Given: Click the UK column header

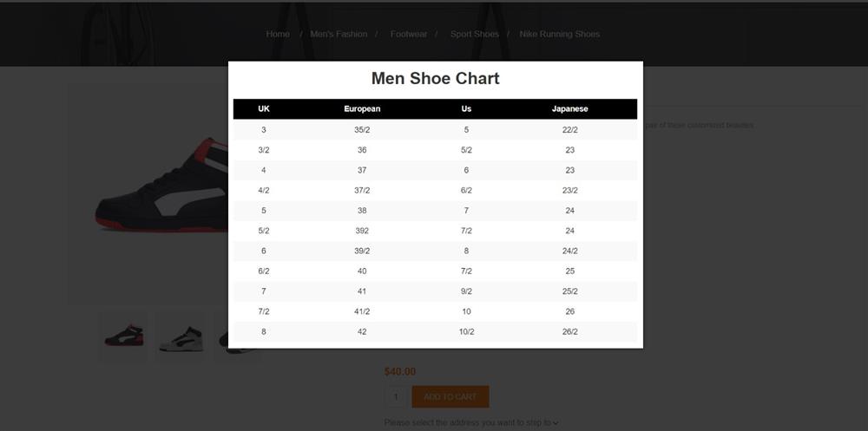Looking at the screenshot, I should (x=264, y=109).
